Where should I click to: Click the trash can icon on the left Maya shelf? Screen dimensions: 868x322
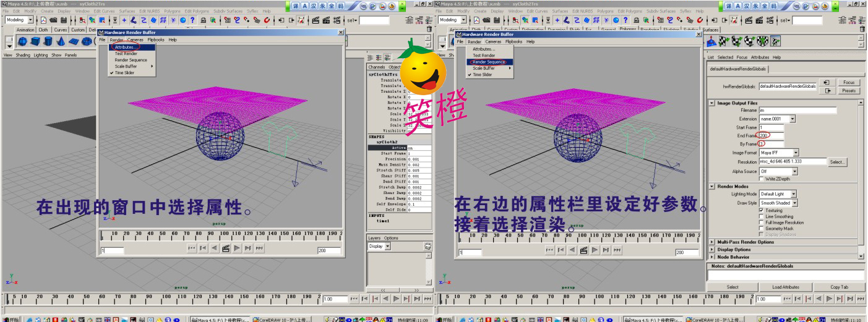pyautogui.click(x=429, y=29)
